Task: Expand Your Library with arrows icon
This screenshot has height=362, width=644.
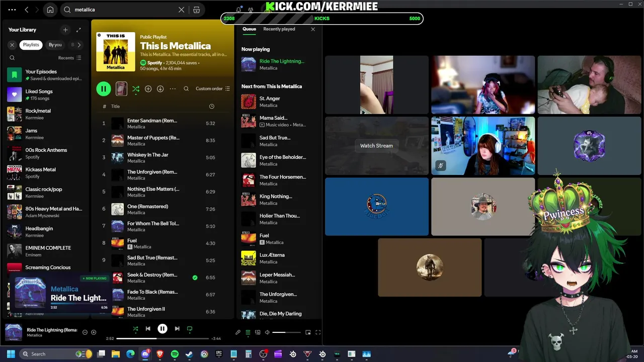Action: 78,30
